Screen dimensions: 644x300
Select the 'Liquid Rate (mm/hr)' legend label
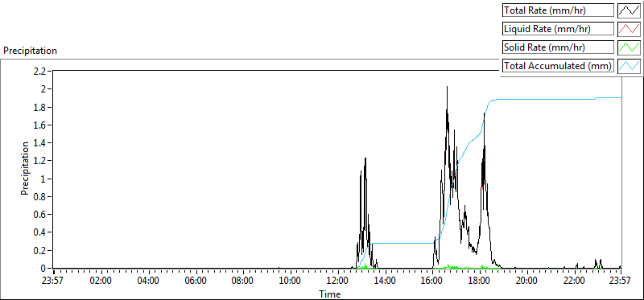[x=558, y=29]
